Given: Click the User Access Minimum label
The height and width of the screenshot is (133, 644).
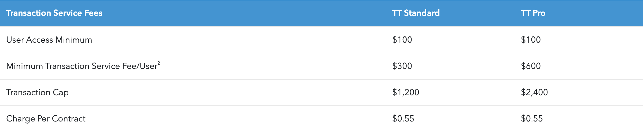Looking at the screenshot, I should [49, 40].
